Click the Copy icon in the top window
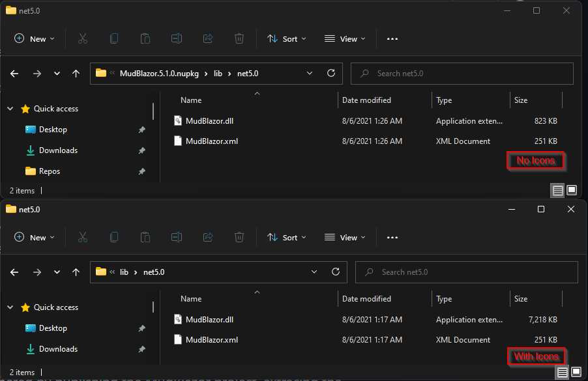Screen dimensions: 588x381 point(114,38)
